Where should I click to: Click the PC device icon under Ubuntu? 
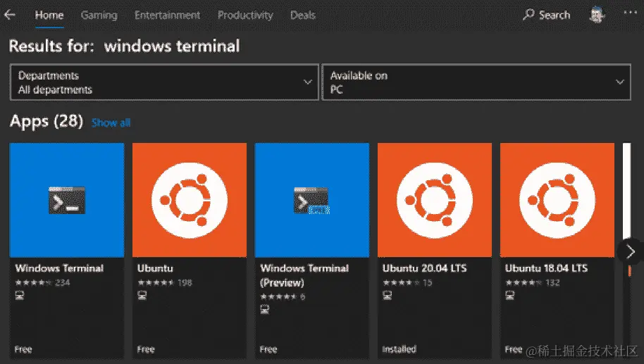click(142, 296)
